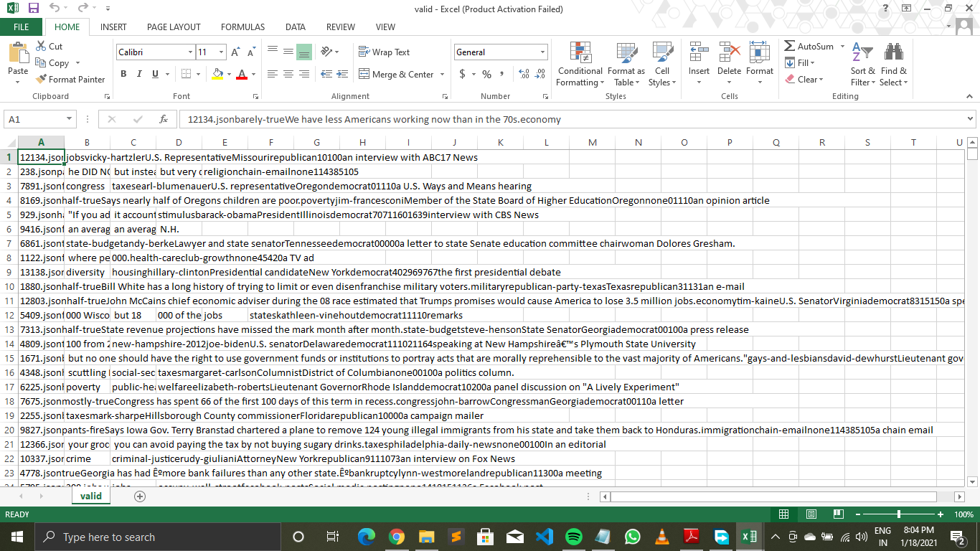This screenshot has width=980, height=551.
Task: Toggle italic formatting
Action: tap(140, 74)
